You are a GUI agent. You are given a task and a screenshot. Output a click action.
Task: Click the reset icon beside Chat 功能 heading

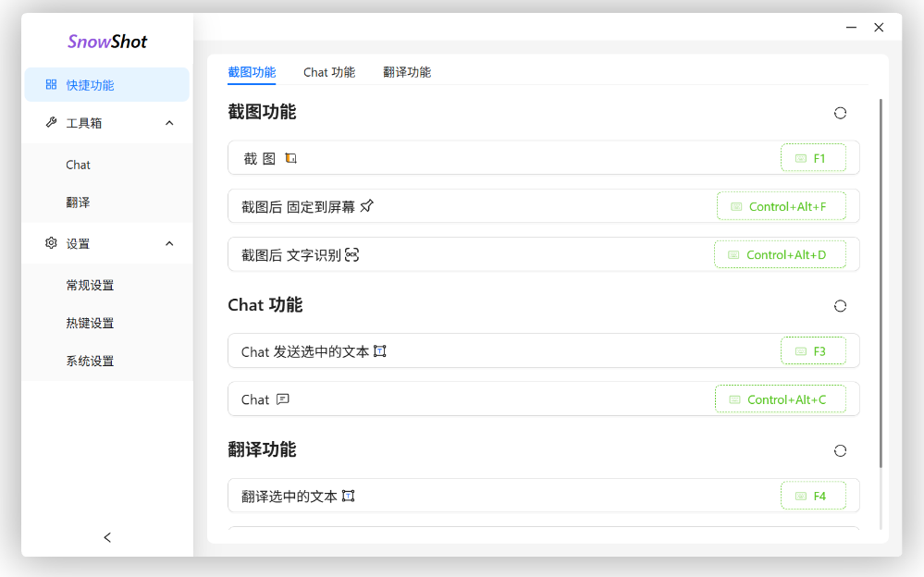(x=840, y=306)
